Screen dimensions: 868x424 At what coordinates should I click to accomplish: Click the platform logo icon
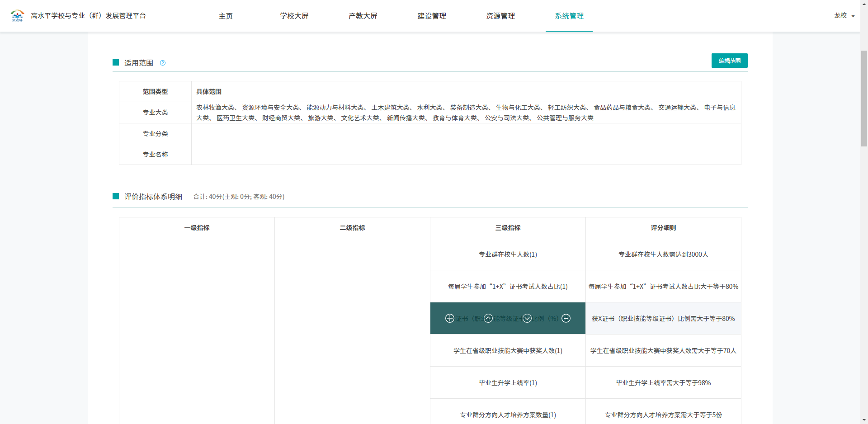pos(17,16)
